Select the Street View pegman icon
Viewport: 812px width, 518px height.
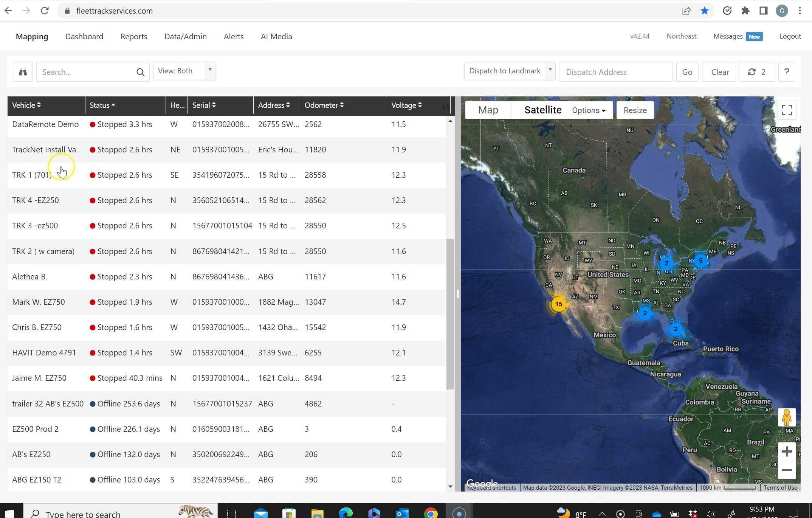coord(787,417)
